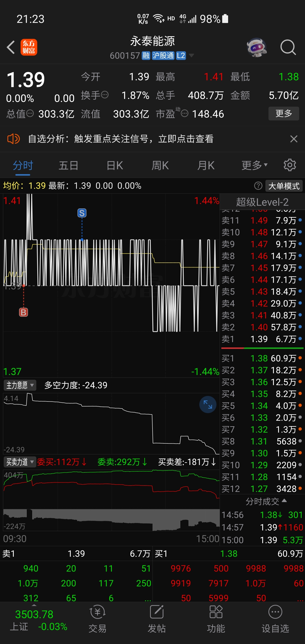
Task: Open the 东方财富 logo icon
Action: click(x=29, y=47)
